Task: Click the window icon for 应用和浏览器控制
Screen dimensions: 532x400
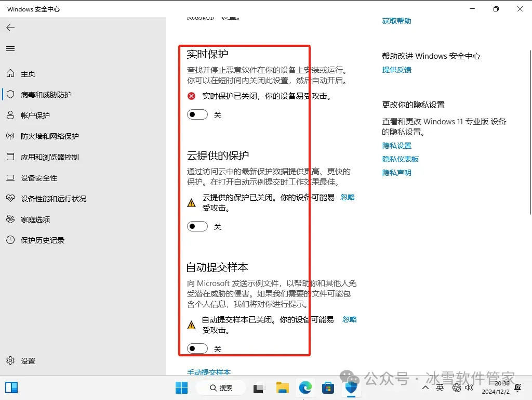Action: [x=10, y=157]
